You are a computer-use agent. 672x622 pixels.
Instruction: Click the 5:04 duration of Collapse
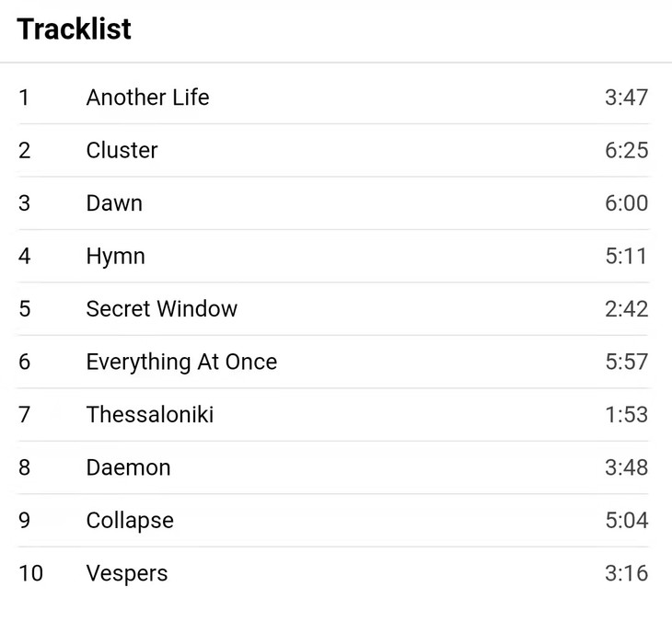tap(626, 521)
